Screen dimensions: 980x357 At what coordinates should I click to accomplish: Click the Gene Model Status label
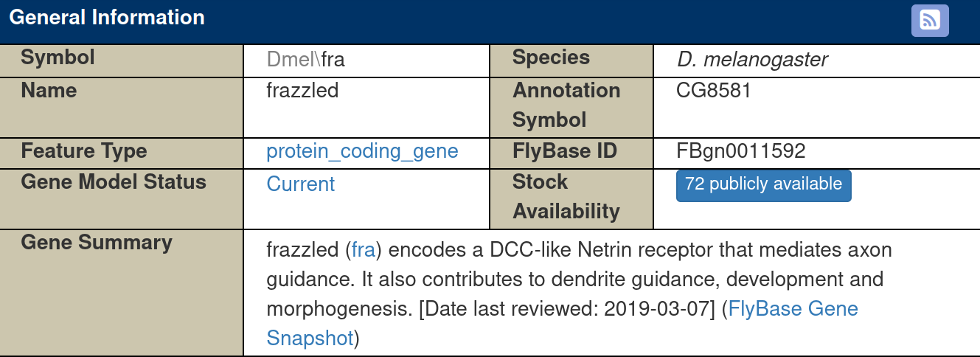pyautogui.click(x=114, y=182)
